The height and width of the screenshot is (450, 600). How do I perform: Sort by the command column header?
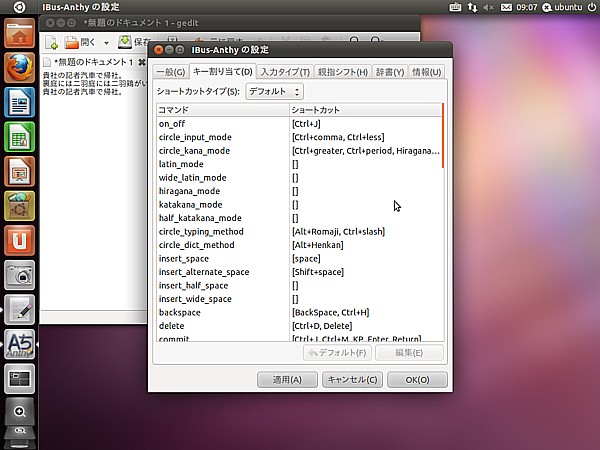click(x=223, y=110)
